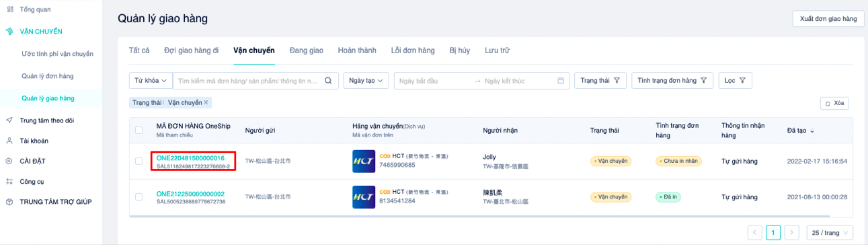Switch to the Đợi giao hàng đi tab
868x245 pixels.
pos(191,50)
